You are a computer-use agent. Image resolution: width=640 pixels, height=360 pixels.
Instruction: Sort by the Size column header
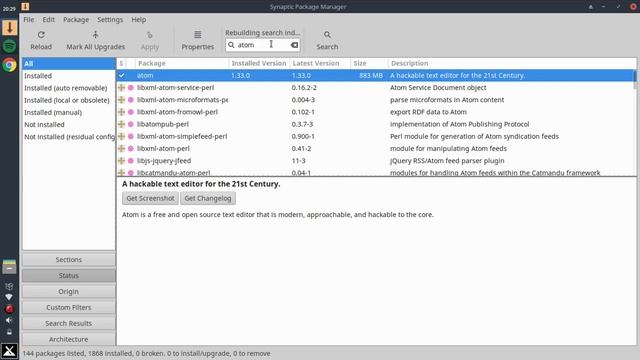pos(369,63)
